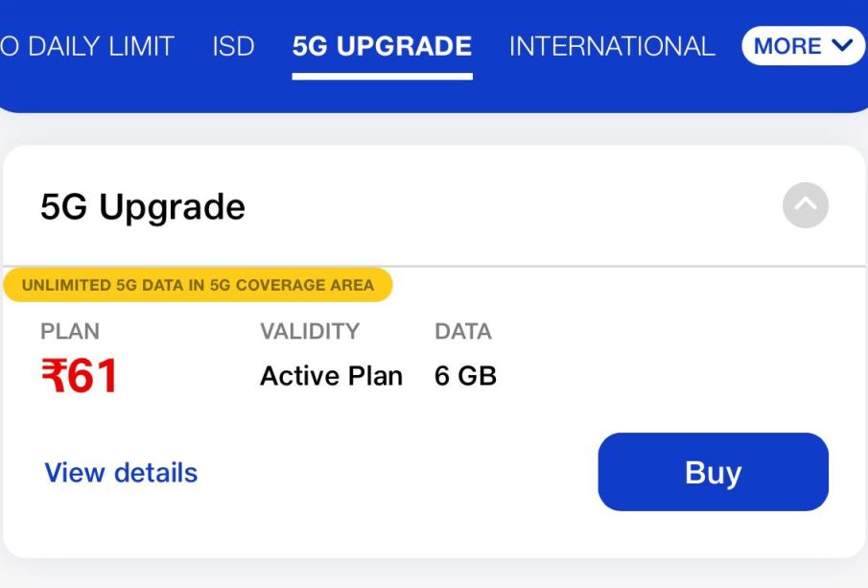Tap the 6 GB data value
The height and width of the screenshot is (588, 868).
pos(465,376)
